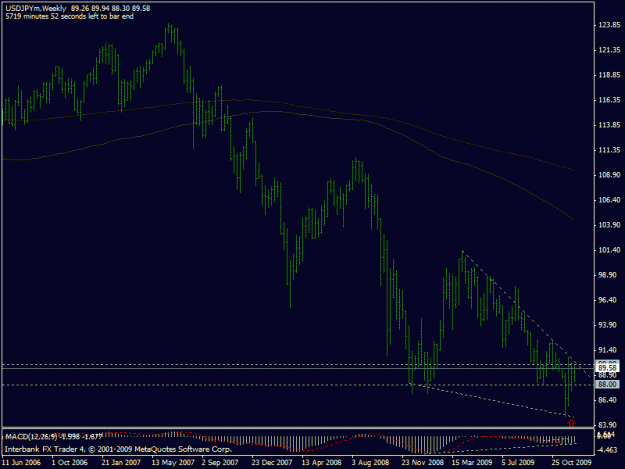Click the 91.40 price axis label
This screenshot has width=625, height=469.
click(x=609, y=350)
